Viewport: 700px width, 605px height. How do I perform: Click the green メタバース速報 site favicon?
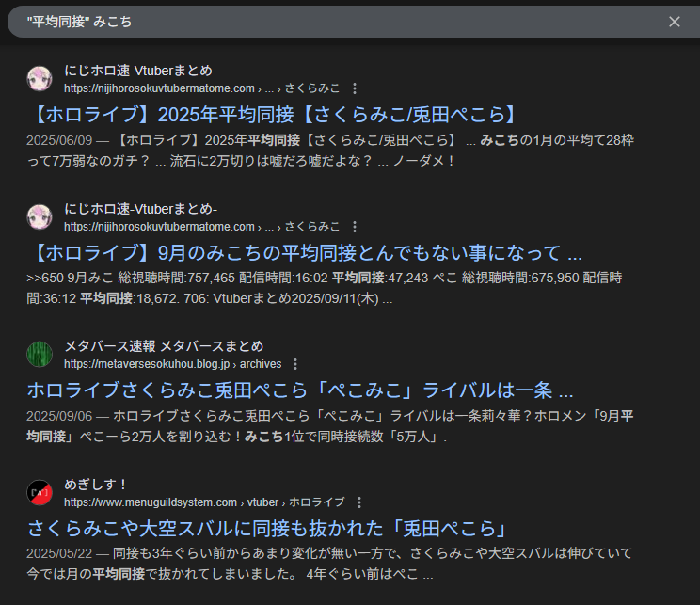coord(40,355)
